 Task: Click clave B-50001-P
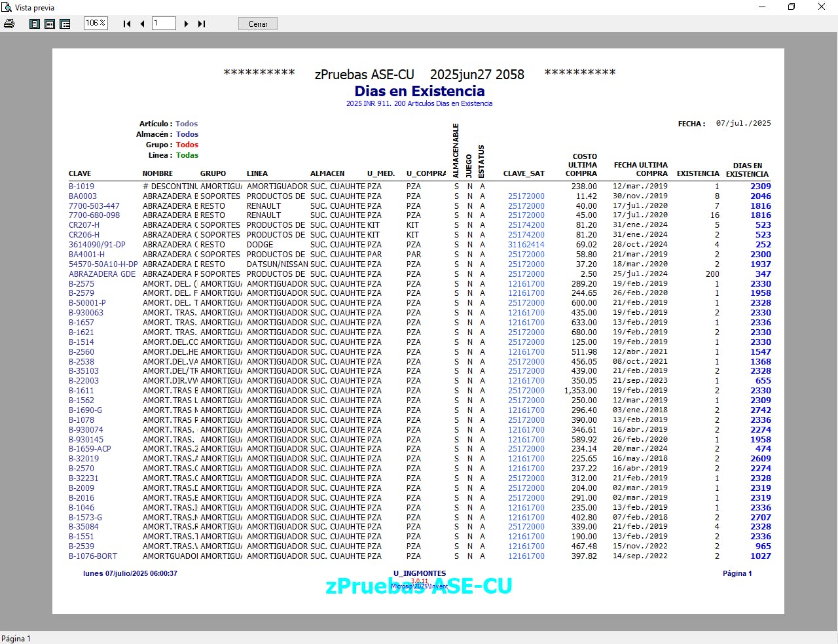tap(87, 302)
